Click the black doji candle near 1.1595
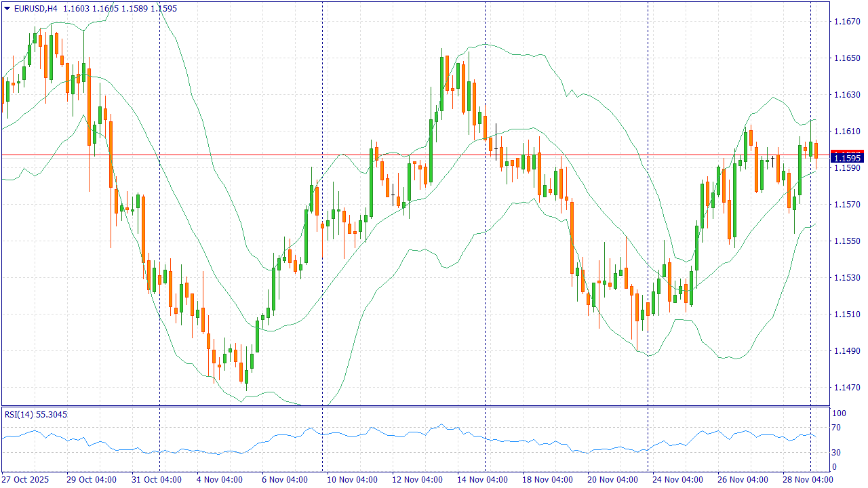The width and height of the screenshot is (868, 488). pos(772,160)
